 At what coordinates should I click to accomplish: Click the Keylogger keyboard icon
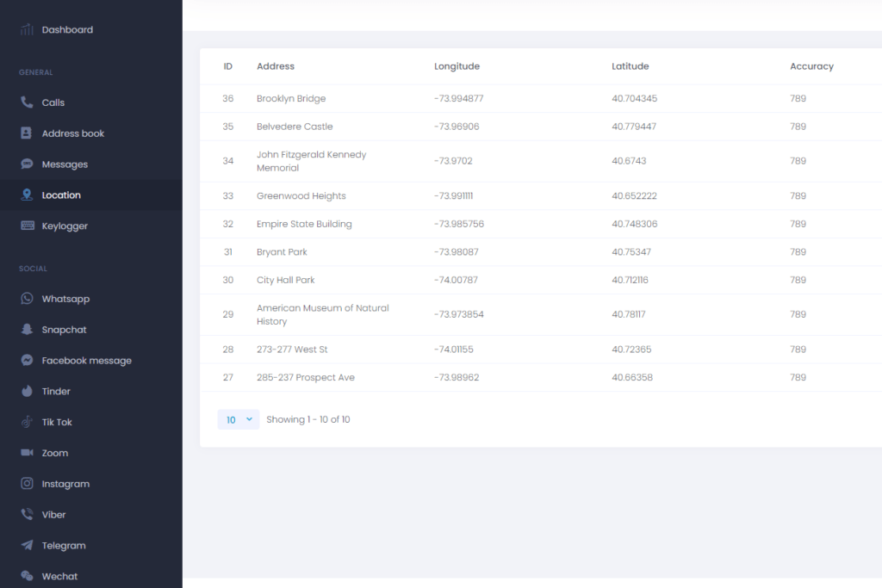click(27, 226)
